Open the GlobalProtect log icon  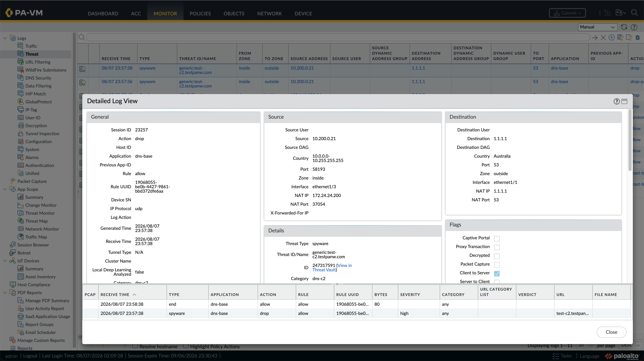coord(20,102)
